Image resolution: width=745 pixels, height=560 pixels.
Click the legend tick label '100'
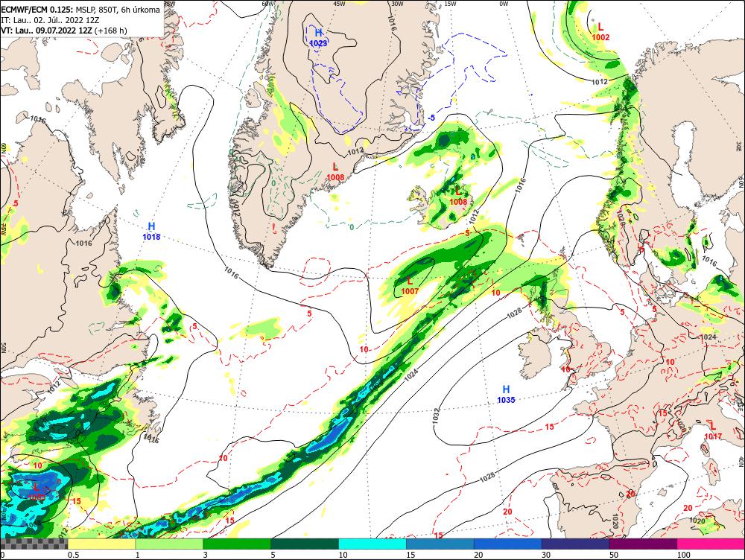(684, 555)
